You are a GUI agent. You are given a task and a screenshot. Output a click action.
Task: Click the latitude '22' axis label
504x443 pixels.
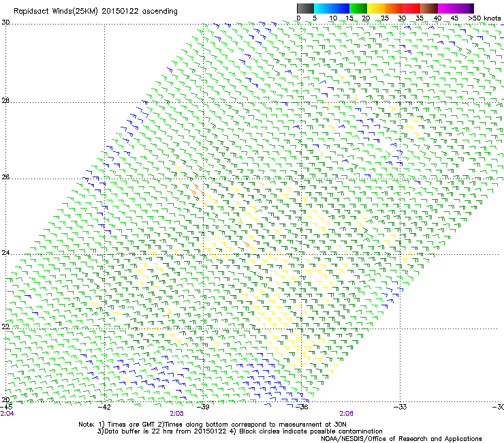pos(5,326)
